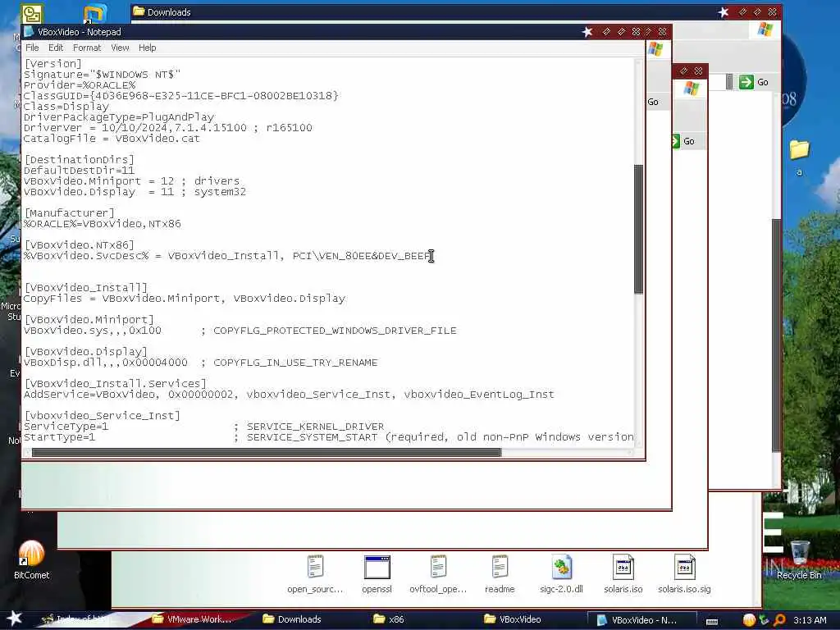840x630 pixels.
Task: Click the star button in Downloads title bar
Action: (x=724, y=11)
